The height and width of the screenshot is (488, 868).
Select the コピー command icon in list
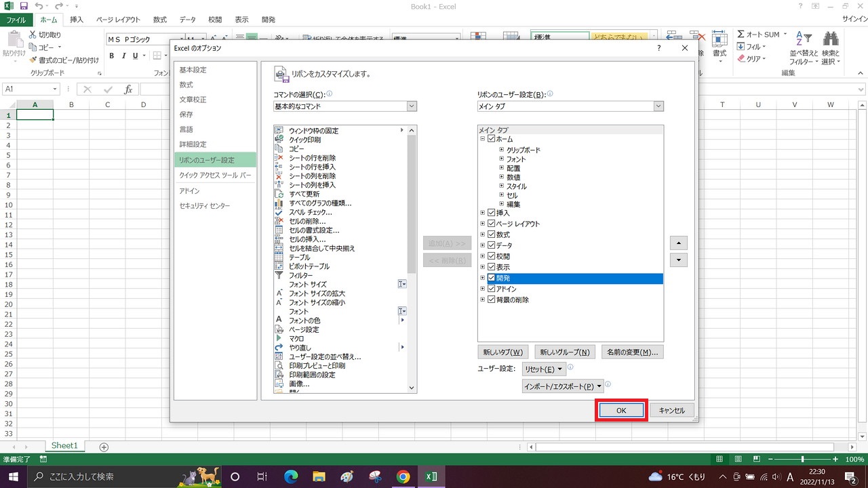pyautogui.click(x=278, y=148)
